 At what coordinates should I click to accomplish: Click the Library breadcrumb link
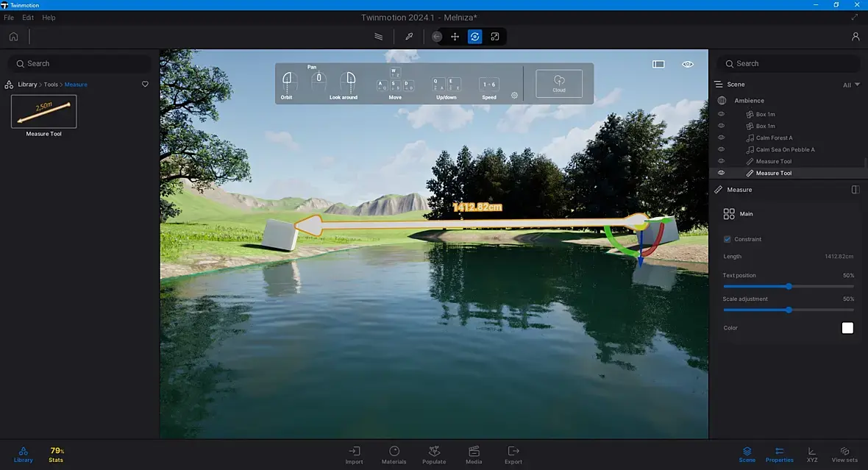click(x=27, y=85)
